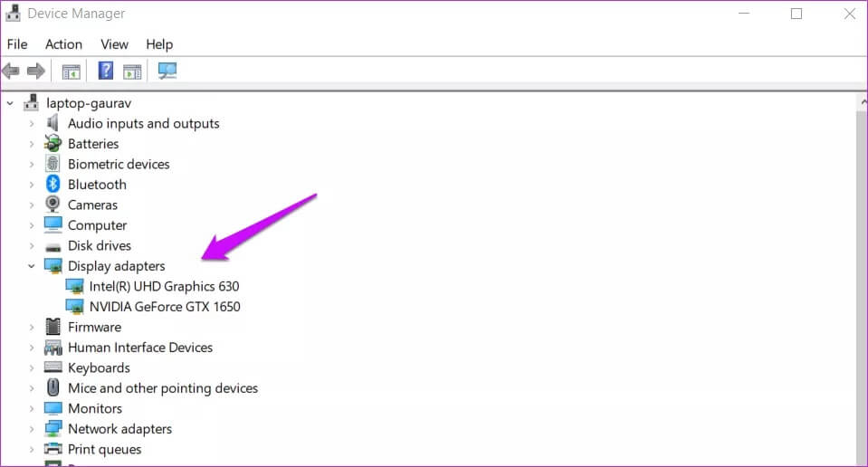Maximize the Device Manager window

pos(796,14)
